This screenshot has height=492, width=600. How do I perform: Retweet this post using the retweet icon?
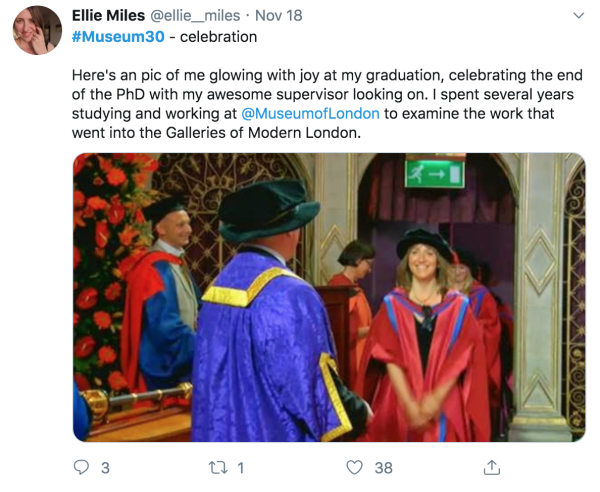tap(219, 467)
